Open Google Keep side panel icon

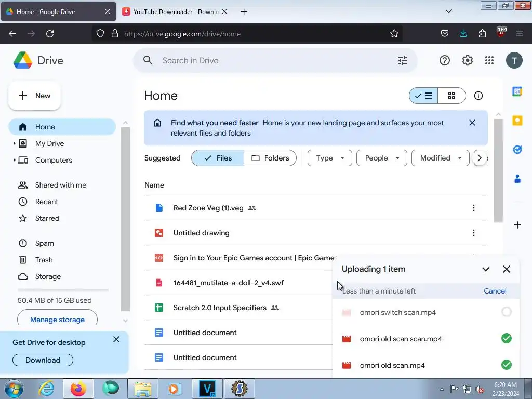(x=517, y=121)
